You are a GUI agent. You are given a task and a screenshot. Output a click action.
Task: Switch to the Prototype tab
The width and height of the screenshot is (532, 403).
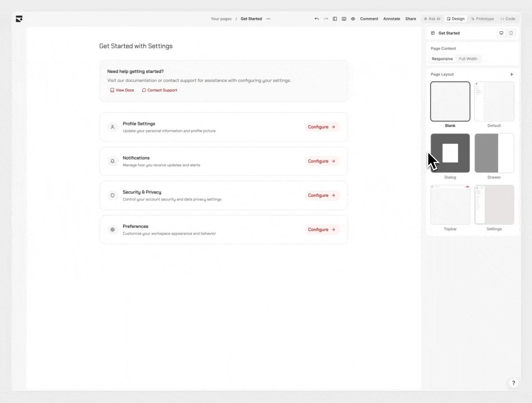(482, 19)
